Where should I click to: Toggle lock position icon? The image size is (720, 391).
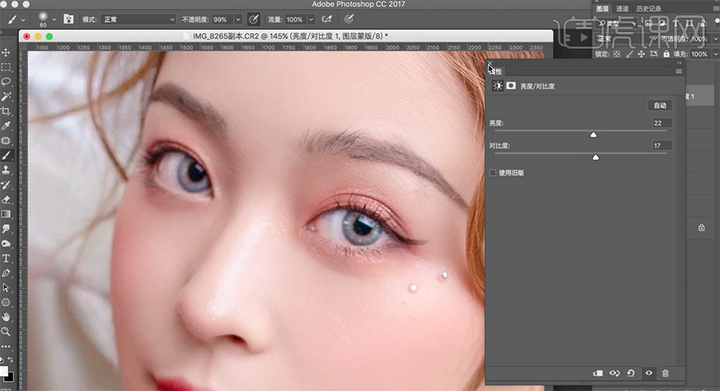pos(641,54)
